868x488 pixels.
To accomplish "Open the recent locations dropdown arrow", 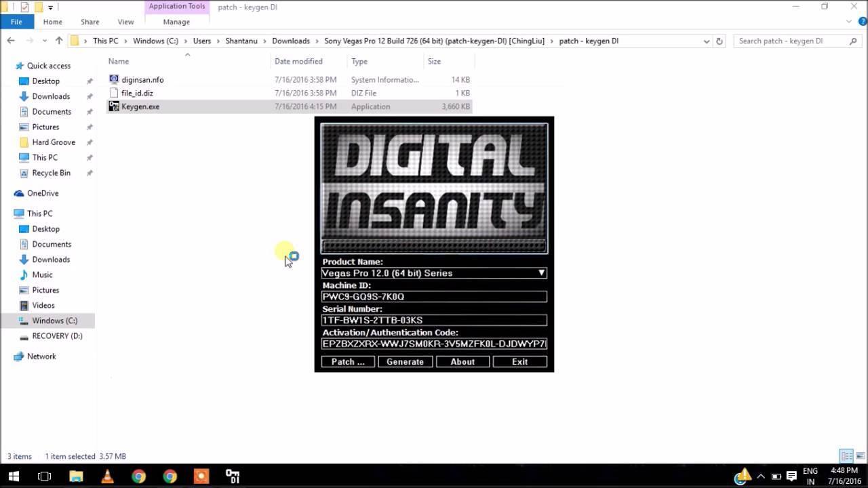I will pos(45,41).
